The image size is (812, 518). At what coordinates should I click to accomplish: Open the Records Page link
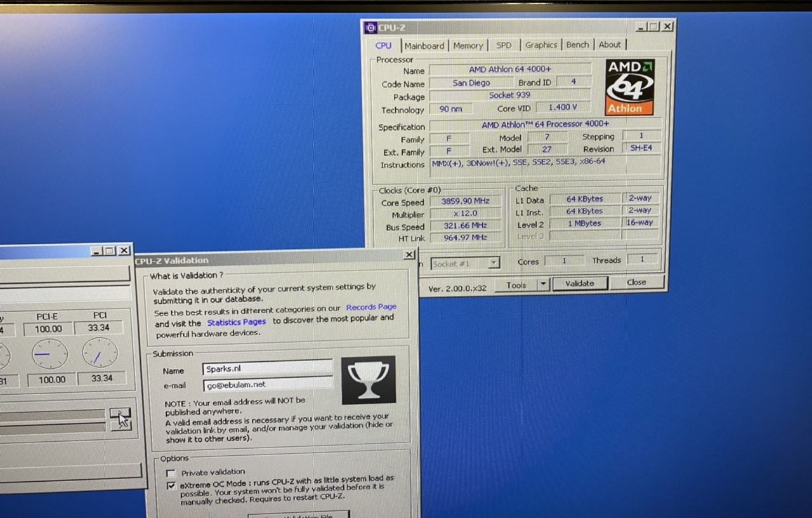pos(371,307)
